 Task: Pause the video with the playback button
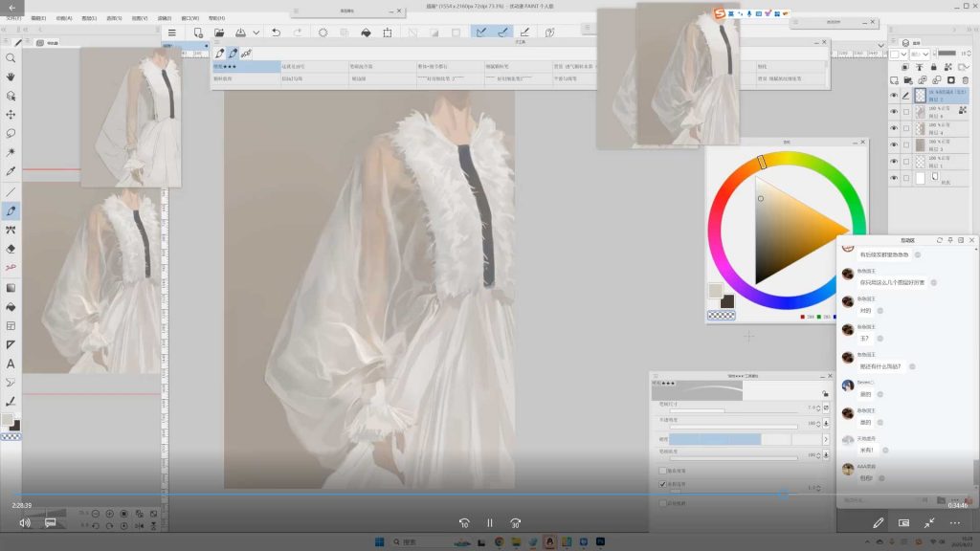tap(489, 523)
